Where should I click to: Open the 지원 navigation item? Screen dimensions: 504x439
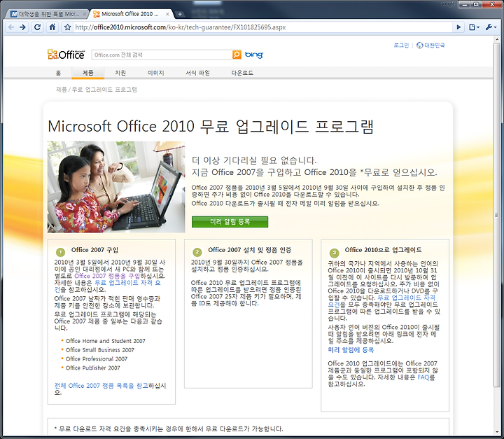(x=120, y=73)
